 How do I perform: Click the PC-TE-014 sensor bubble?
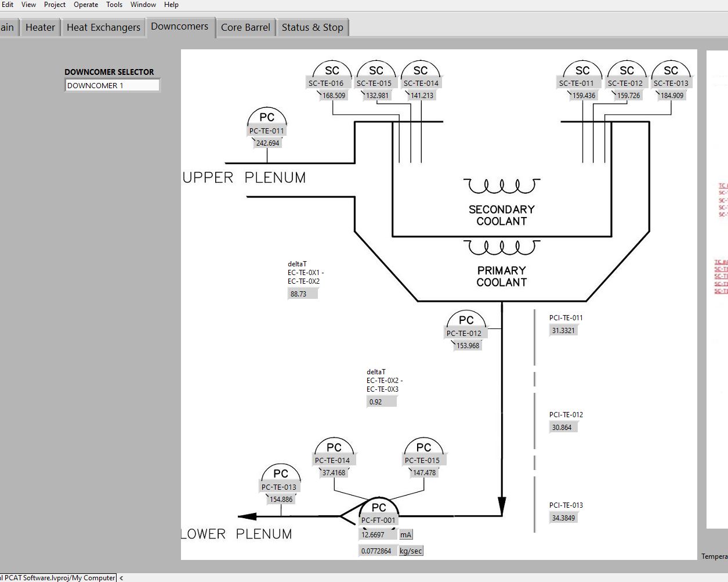[334, 448]
